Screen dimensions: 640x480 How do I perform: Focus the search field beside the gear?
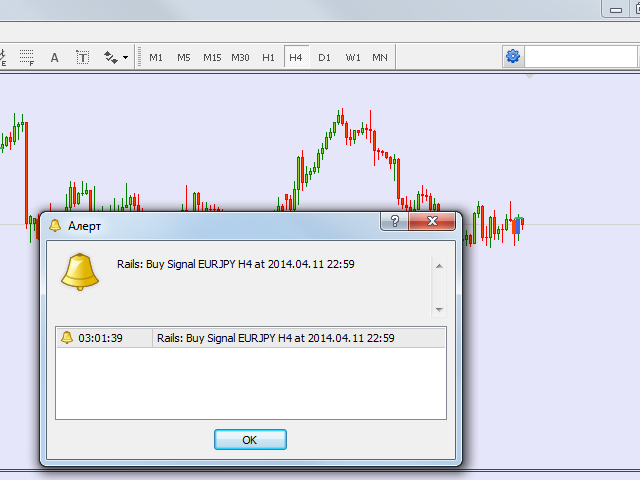coord(581,56)
